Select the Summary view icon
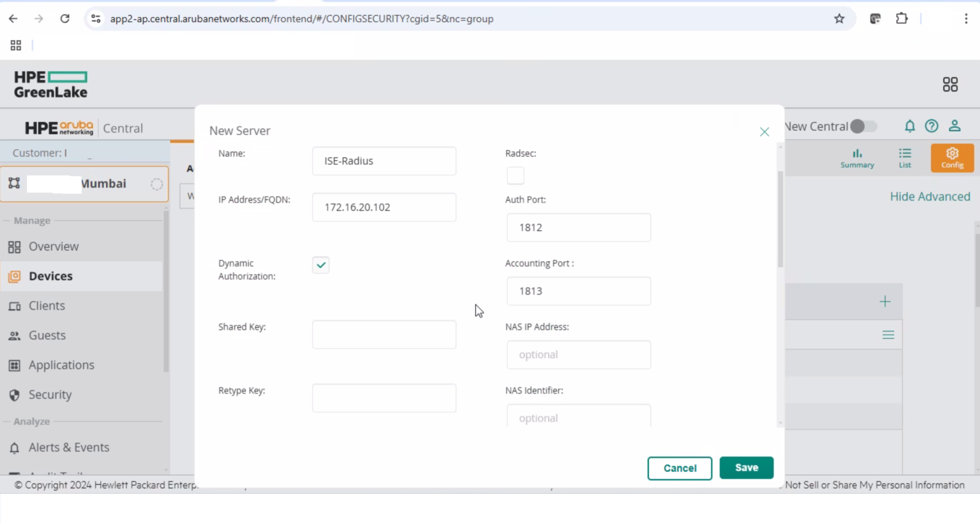 [856, 158]
